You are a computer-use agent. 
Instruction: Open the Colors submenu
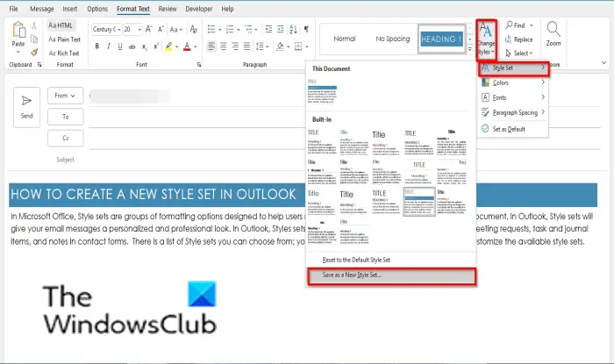pyautogui.click(x=513, y=82)
